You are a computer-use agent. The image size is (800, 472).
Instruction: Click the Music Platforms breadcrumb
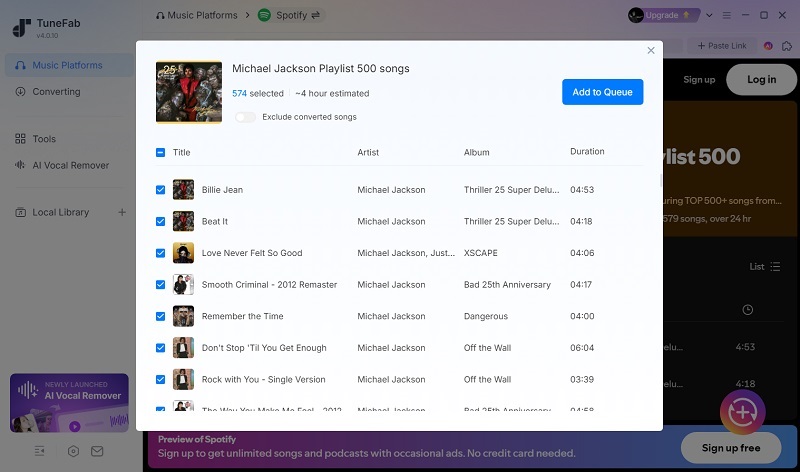click(197, 15)
